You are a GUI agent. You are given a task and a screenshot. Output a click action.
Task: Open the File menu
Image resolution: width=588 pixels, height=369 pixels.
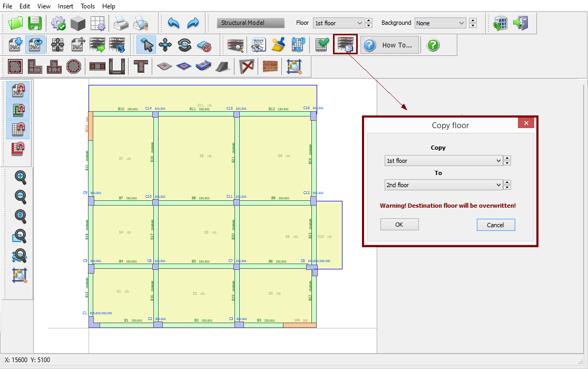click(x=7, y=6)
